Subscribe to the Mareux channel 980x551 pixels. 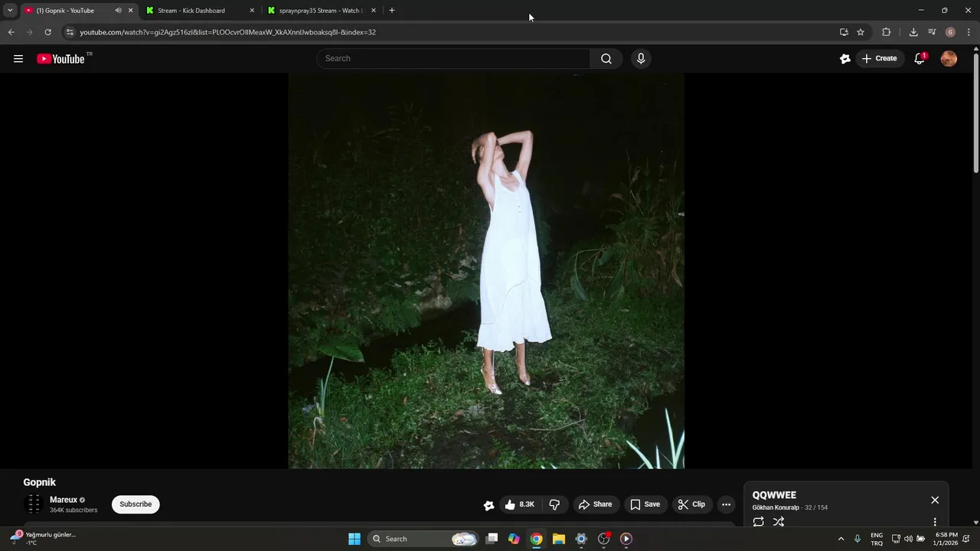click(136, 504)
